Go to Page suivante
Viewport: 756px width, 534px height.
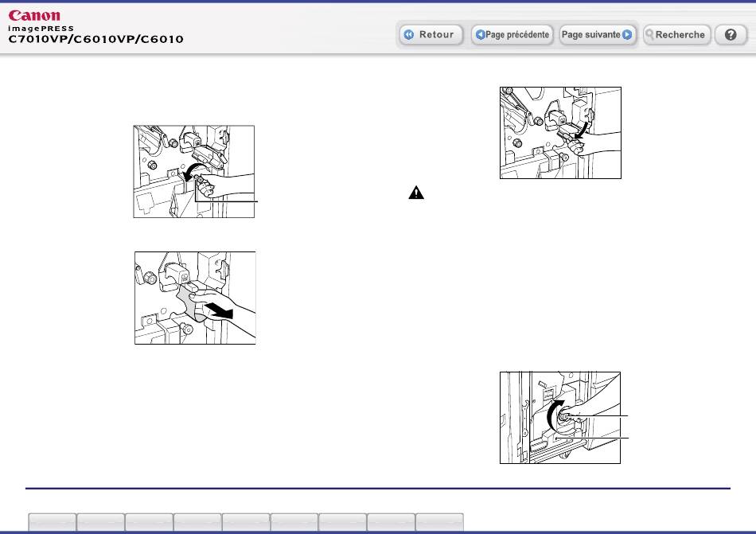pos(597,35)
